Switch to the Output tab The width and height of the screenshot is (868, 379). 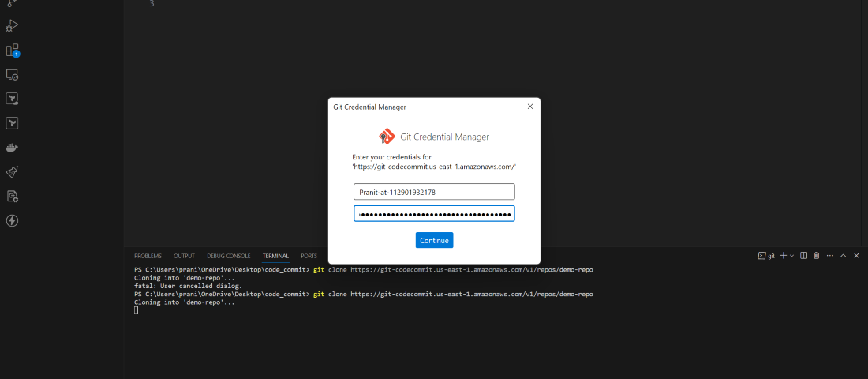pos(185,256)
